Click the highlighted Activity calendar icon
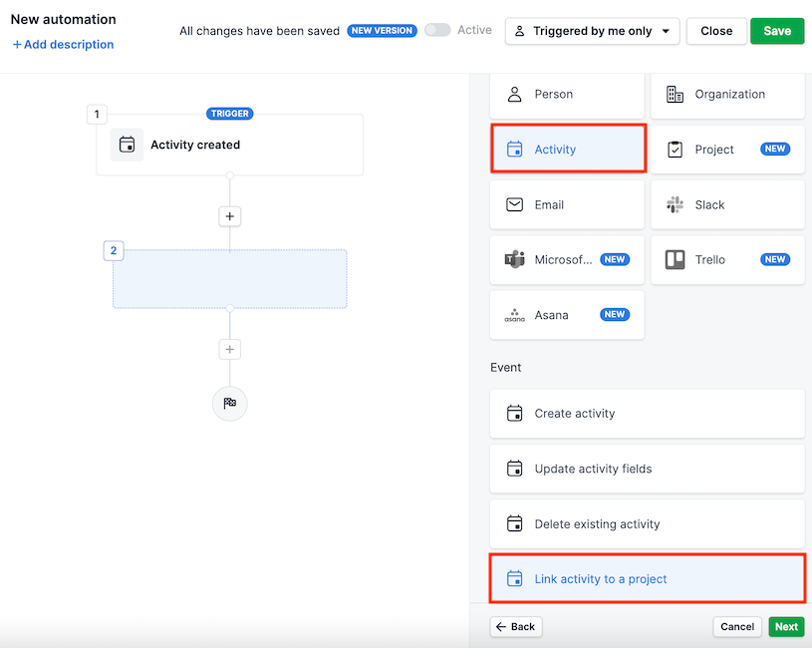 tap(514, 149)
